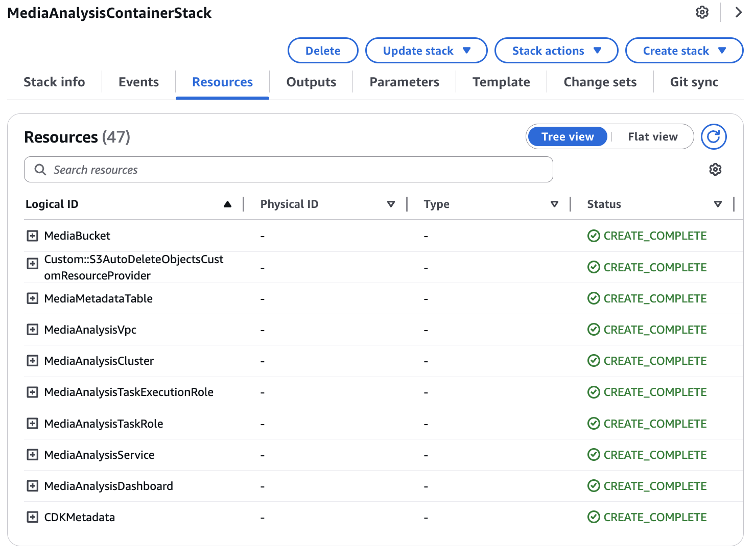The height and width of the screenshot is (560, 755).
Task: Sort by Type column arrow
Action: 554,204
